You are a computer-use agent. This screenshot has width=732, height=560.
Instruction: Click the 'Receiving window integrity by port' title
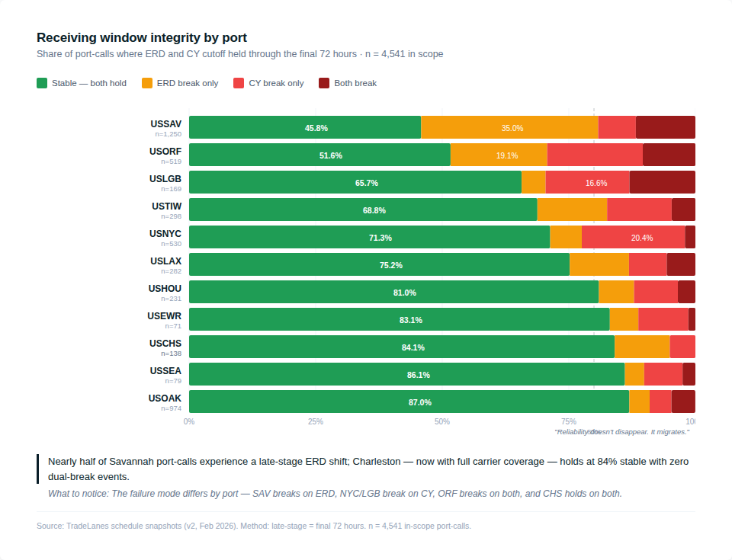(142, 37)
